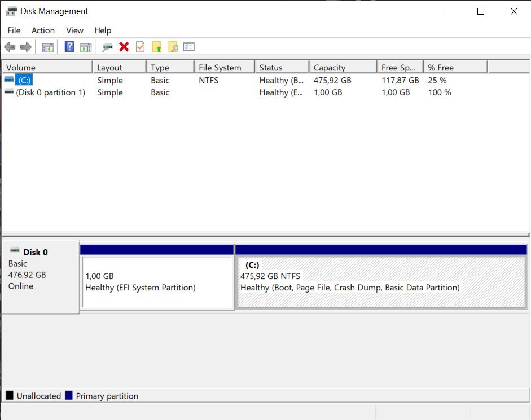Screen dimensions: 531x420
Task: Toggle Show/Hide Action Pane toolbar icon
Action: pyautogui.click(x=86, y=47)
